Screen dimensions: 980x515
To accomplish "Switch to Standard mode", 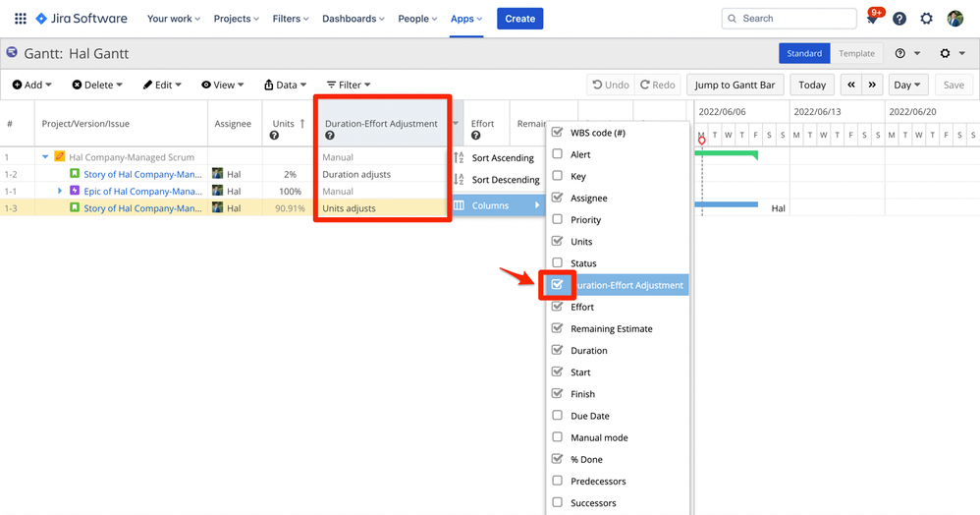I will (804, 53).
